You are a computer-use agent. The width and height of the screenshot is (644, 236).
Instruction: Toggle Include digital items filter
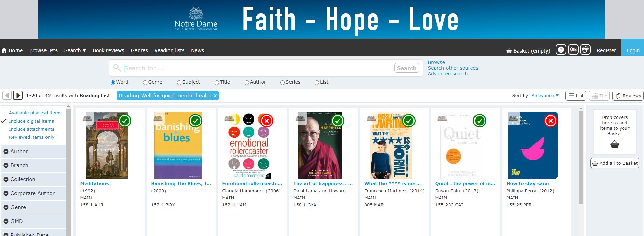tap(31, 121)
